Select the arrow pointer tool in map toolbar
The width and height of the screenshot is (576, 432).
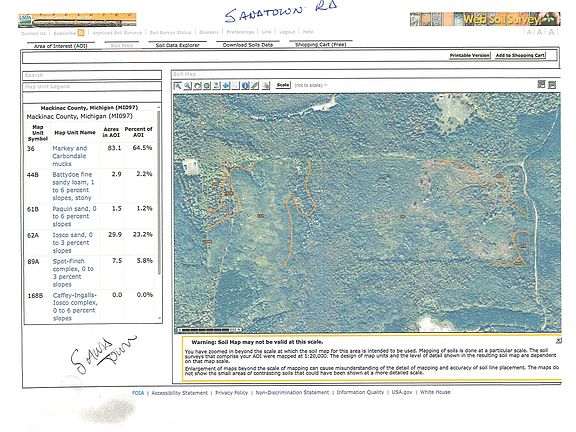[178, 86]
